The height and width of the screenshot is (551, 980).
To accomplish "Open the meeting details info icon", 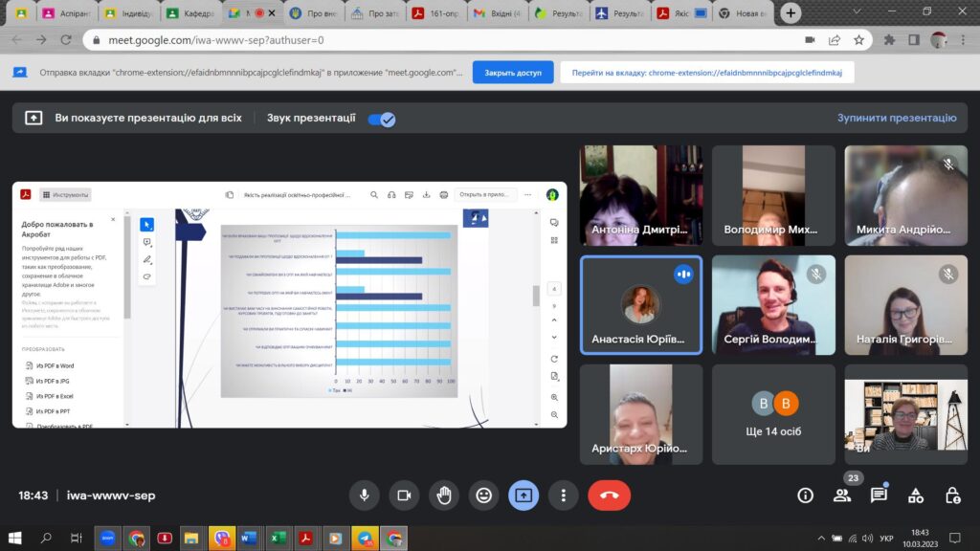I will (805, 496).
